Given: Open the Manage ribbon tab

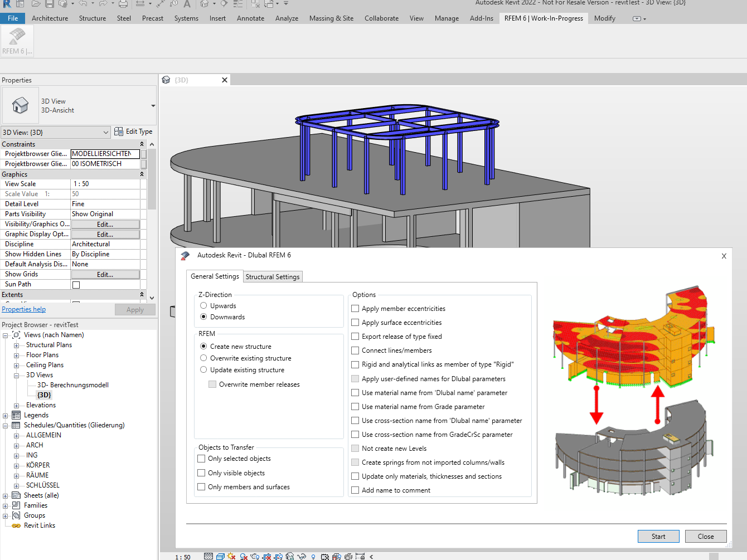Looking at the screenshot, I should (447, 18).
